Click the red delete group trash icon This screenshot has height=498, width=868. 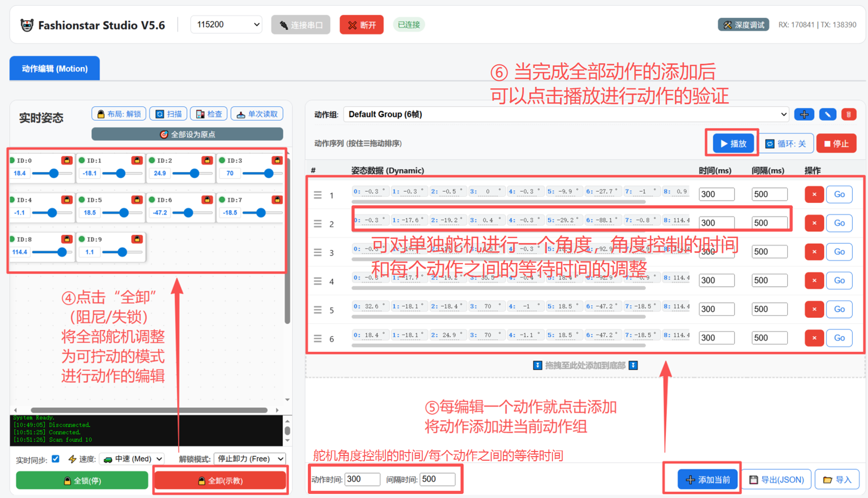(x=849, y=115)
